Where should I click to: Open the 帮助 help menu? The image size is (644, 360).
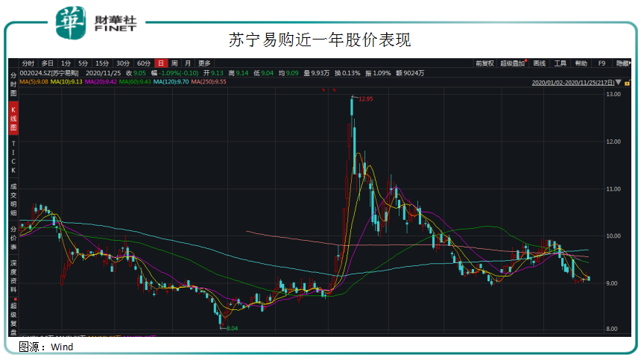tap(581, 63)
